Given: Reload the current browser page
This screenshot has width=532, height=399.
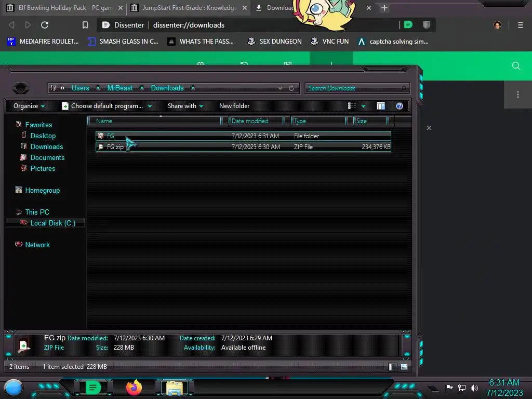Looking at the screenshot, I should 45,25.
